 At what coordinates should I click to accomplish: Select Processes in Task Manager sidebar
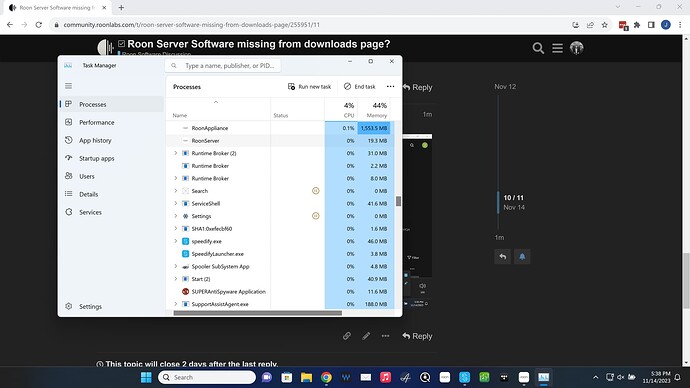111,104
